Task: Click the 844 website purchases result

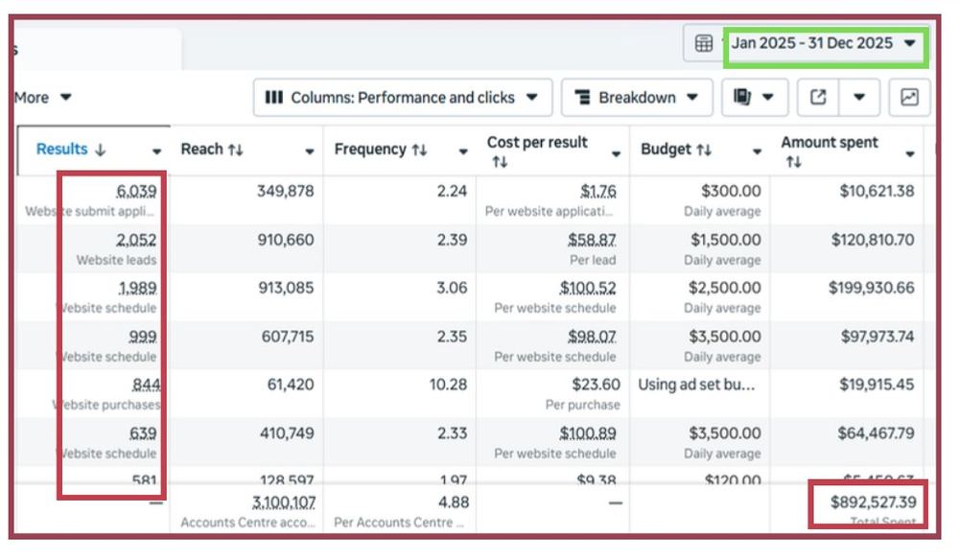Action: coord(146,385)
